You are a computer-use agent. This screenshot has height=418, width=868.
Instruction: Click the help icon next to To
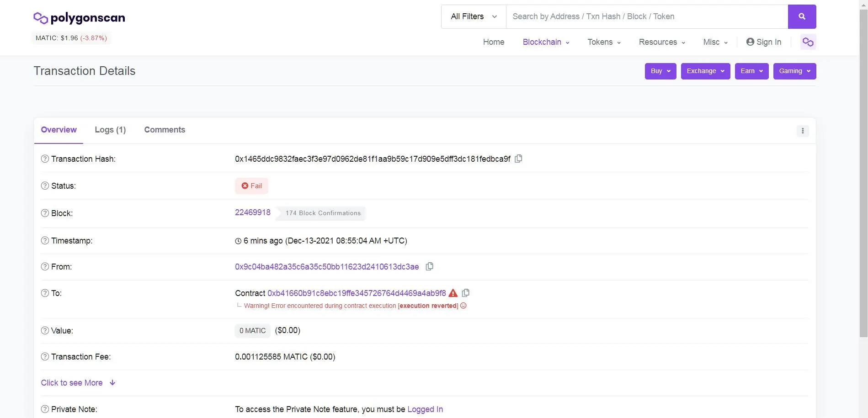[45, 293]
